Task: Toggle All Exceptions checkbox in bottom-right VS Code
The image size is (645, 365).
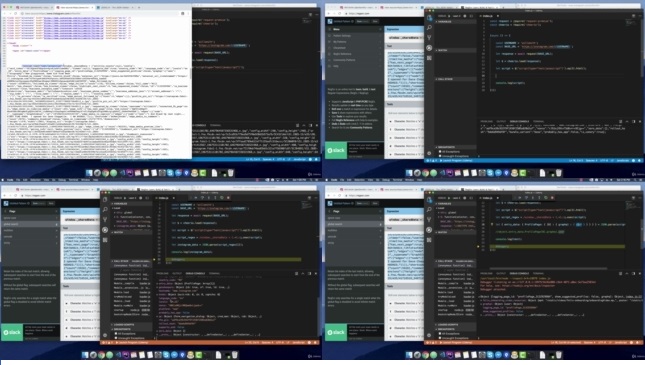Action: click(440, 334)
